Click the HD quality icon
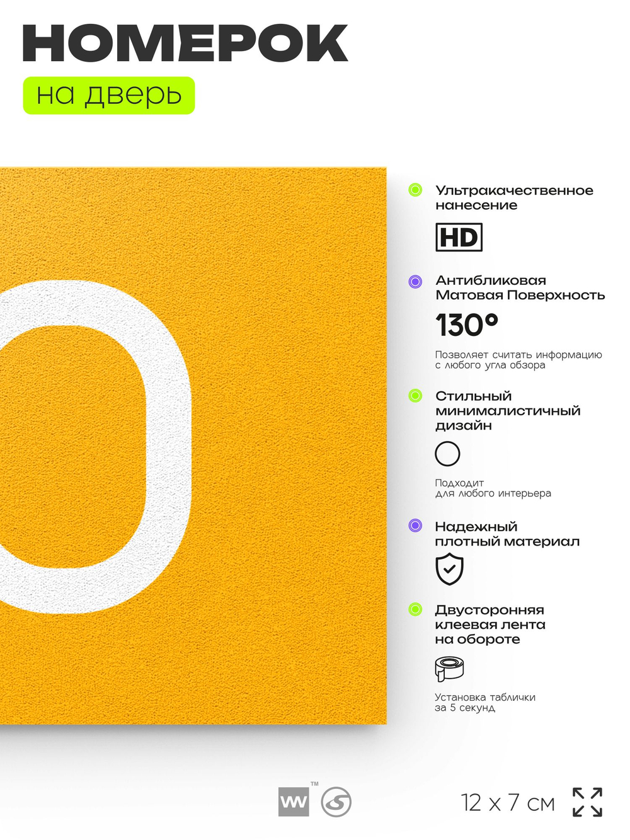Viewport: 630px width, 840px height. tap(459, 238)
